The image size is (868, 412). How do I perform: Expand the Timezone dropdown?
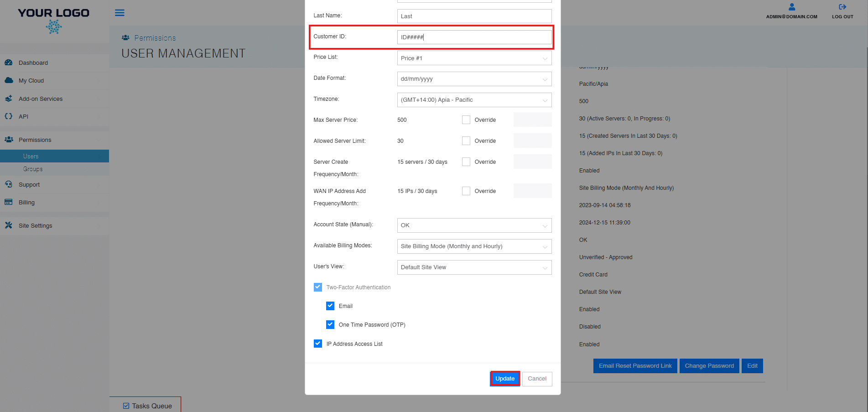pos(474,100)
